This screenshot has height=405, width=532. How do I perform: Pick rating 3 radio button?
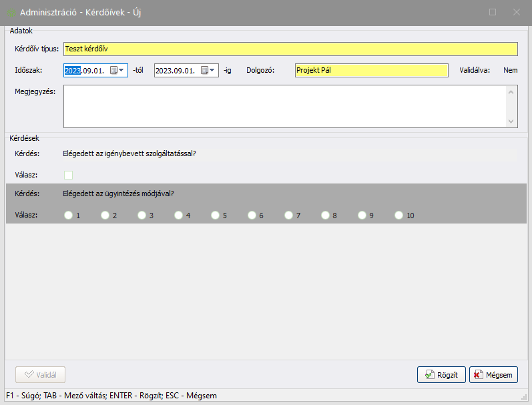tap(142, 216)
